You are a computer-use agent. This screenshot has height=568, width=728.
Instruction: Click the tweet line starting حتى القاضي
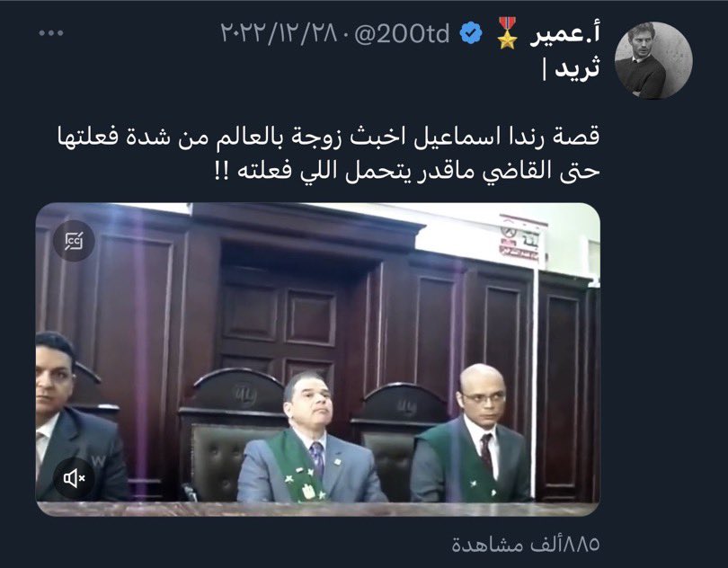pyautogui.click(x=407, y=171)
